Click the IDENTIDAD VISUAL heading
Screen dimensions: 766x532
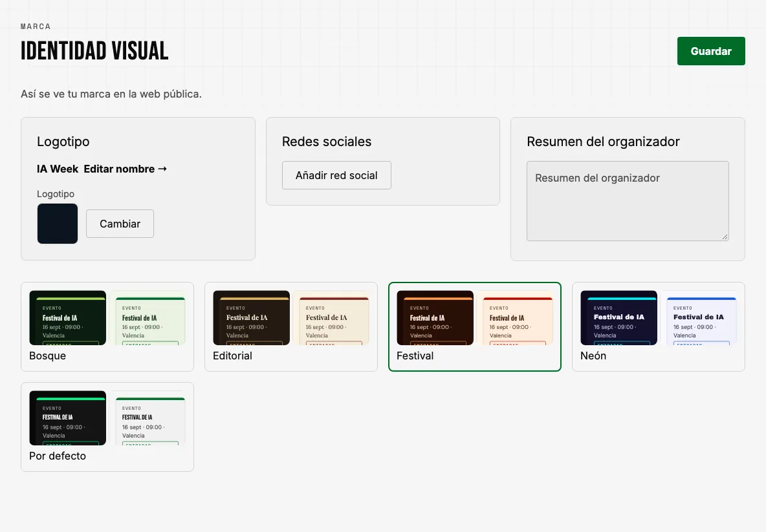pyautogui.click(x=94, y=51)
